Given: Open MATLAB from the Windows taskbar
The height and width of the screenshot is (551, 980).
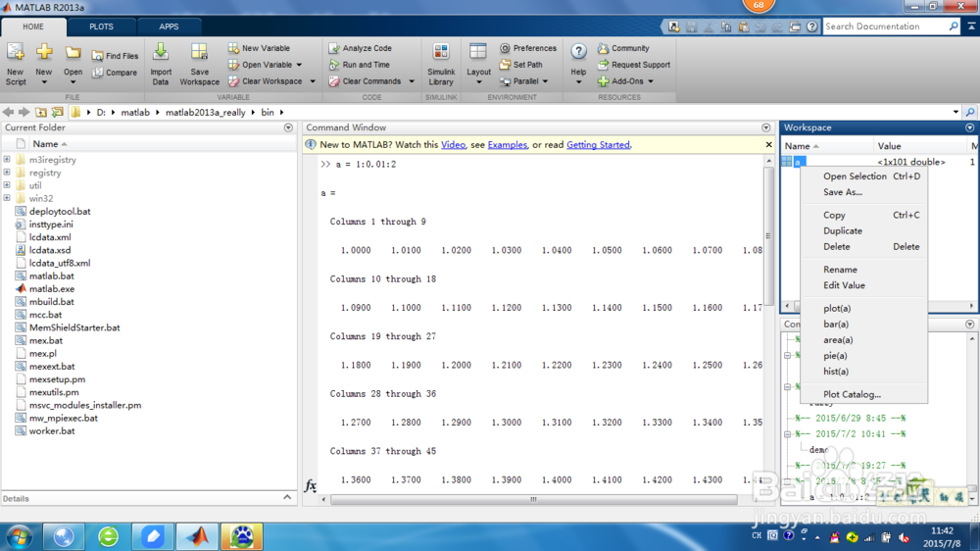Looking at the screenshot, I should point(197,536).
